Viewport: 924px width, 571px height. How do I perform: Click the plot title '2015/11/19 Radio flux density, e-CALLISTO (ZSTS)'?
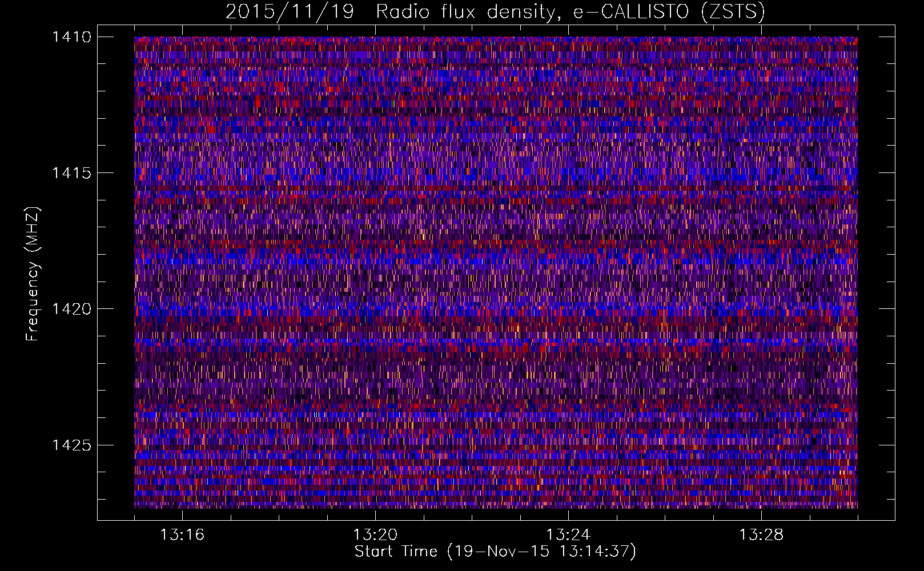tap(495, 11)
